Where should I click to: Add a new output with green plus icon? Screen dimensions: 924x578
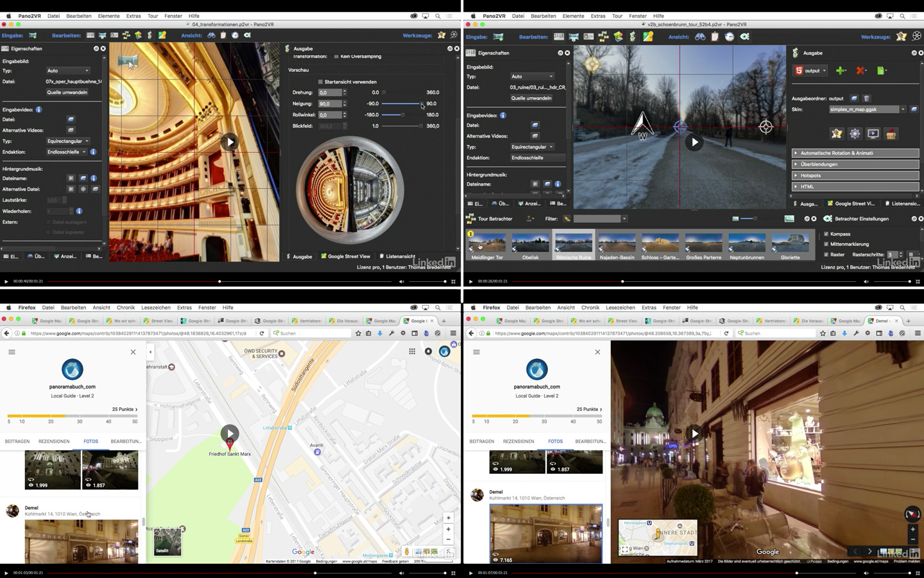(841, 71)
